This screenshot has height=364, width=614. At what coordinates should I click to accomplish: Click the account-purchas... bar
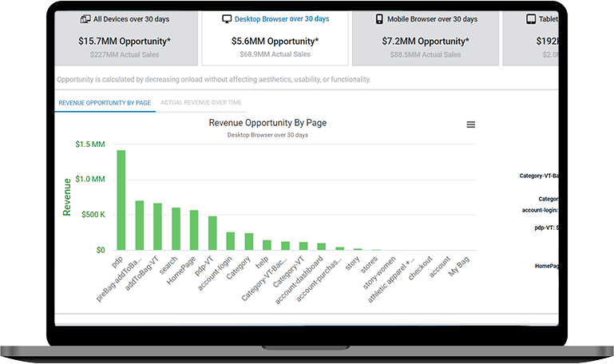pyautogui.click(x=339, y=248)
